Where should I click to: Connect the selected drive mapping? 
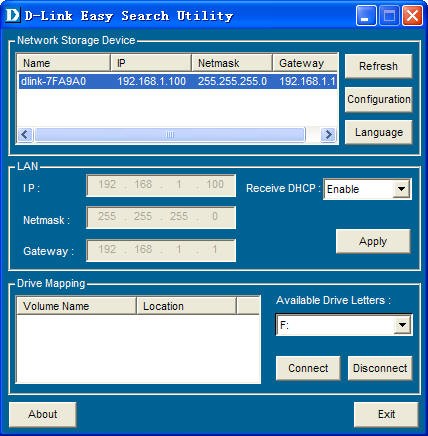308,368
